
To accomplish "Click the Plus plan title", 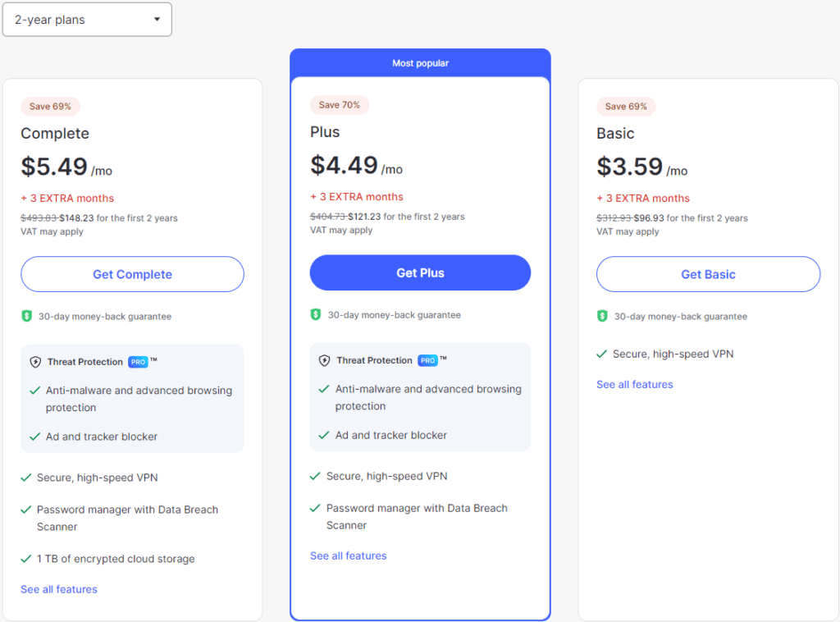I will (x=325, y=132).
